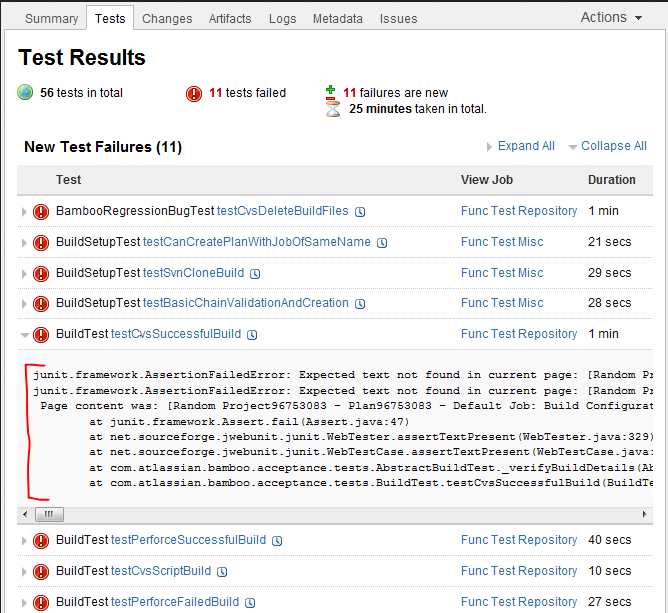Click stack trace scrollbar left arrow

pos(25,515)
